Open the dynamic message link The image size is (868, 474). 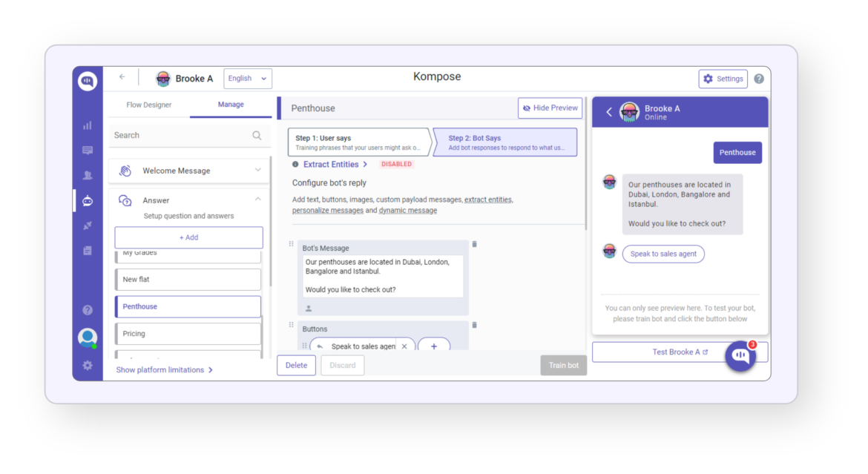(x=408, y=210)
